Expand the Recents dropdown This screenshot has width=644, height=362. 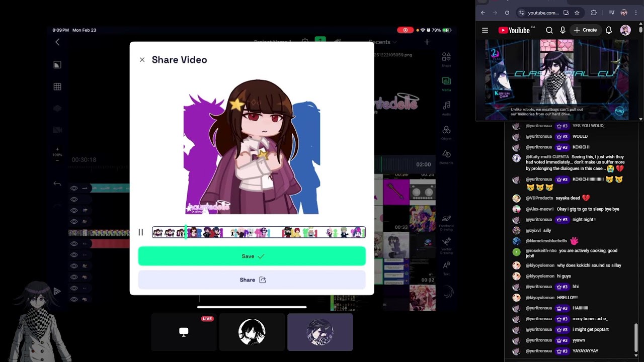pyautogui.click(x=383, y=42)
